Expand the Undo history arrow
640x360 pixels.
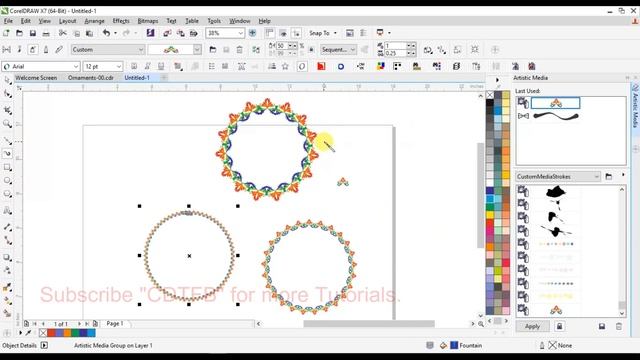coord(116,33)
